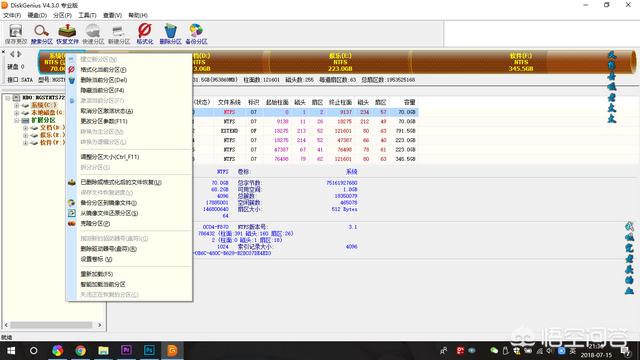Viewport: 640px width, 360px height.
Task: Select the EXTEND partition row of 791.5GB
Action: tap(305, 131)
